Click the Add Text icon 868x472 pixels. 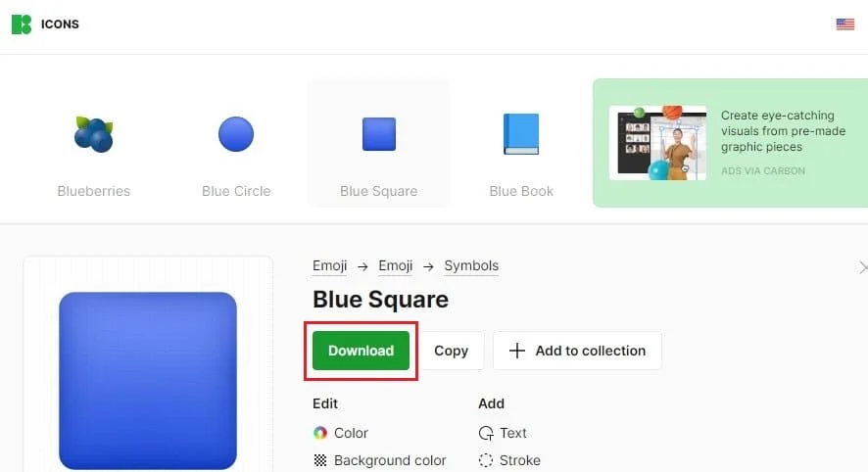pyautogui.click(x=486, y=433)
